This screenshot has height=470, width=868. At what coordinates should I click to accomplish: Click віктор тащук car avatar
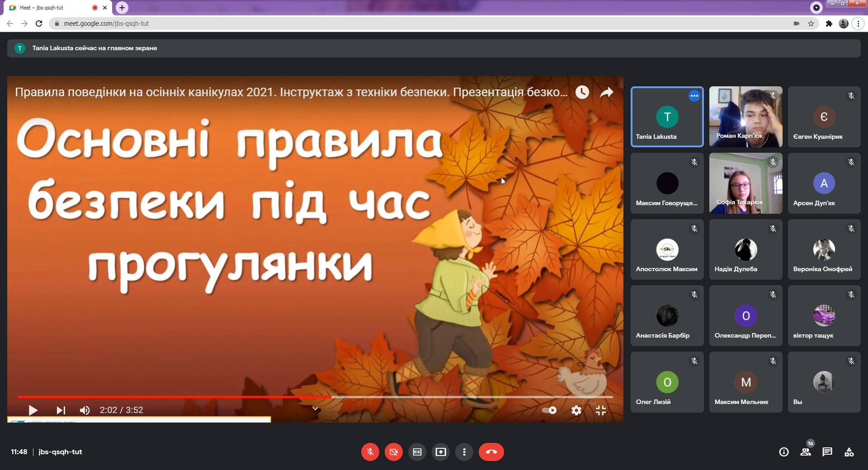(824, 315)
